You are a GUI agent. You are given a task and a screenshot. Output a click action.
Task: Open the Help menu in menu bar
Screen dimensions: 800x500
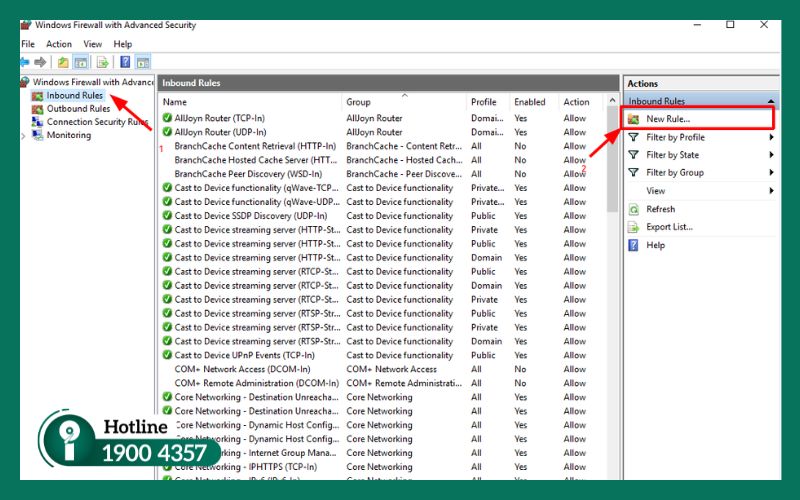[122, 44]
